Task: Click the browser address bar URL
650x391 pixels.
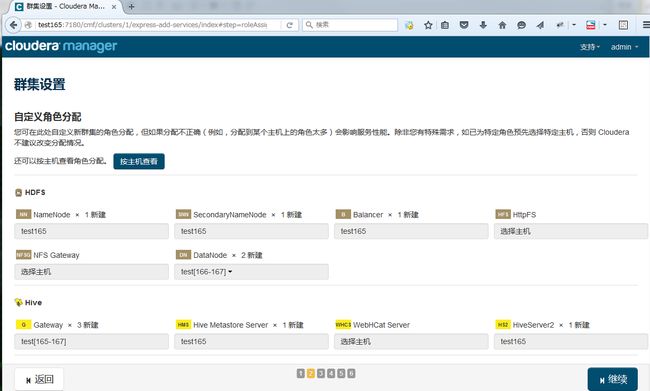Action: point(153,25)
